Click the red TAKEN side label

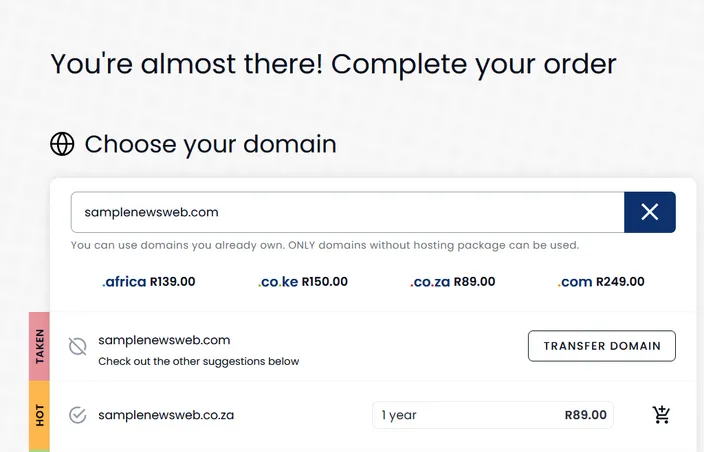40,346
